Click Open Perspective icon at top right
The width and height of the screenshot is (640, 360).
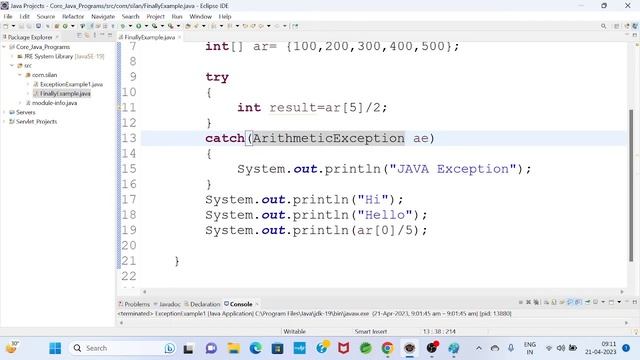coord(617,26)
